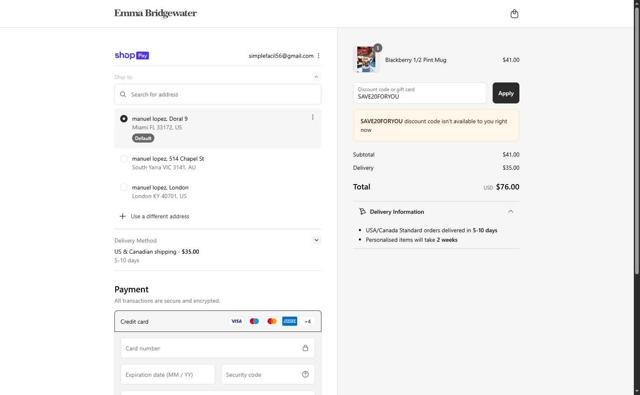640x395 pixels.
Task: Collapse the Delivery Information panel
Action: (510, 212)
